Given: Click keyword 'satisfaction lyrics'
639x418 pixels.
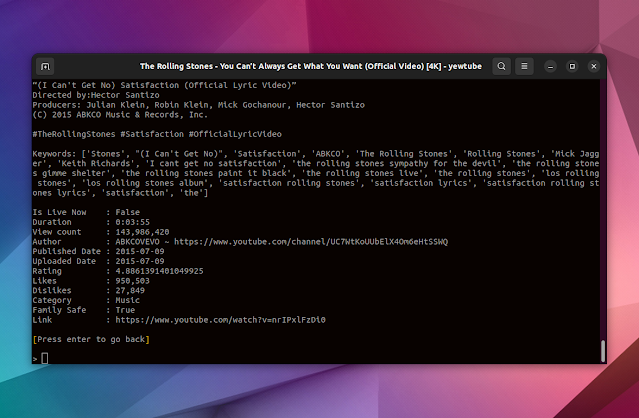Looking at the screenshot, I should [421, 183].
